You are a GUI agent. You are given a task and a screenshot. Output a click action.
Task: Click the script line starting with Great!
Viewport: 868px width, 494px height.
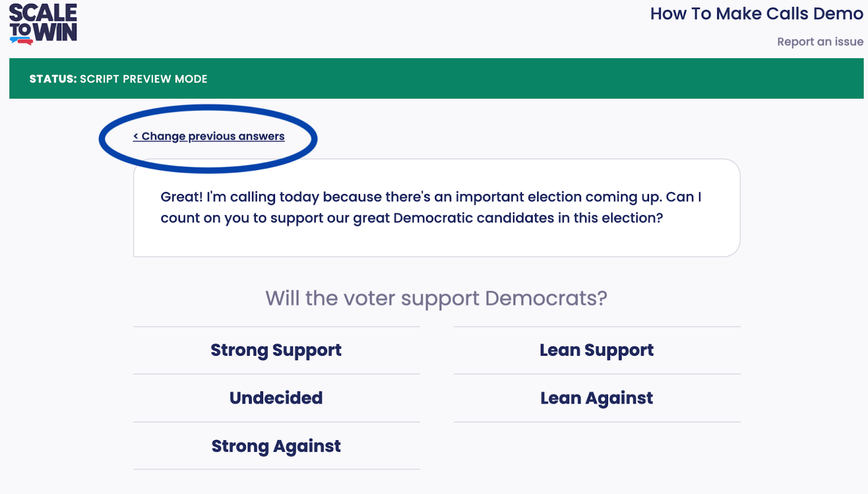(x=431, y=197)
